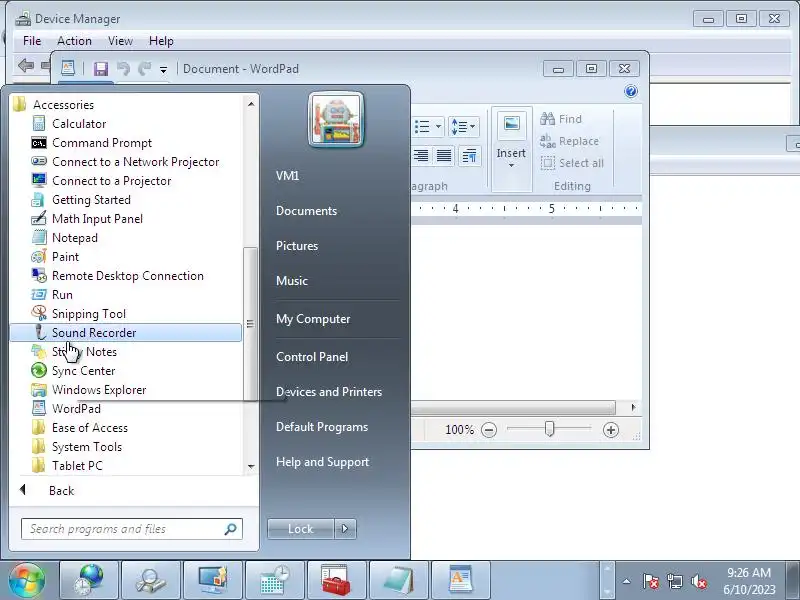Expand the System Tools folder
Image resolution: width=800 pixels, height=600 pixels.
tap(87, 447)
